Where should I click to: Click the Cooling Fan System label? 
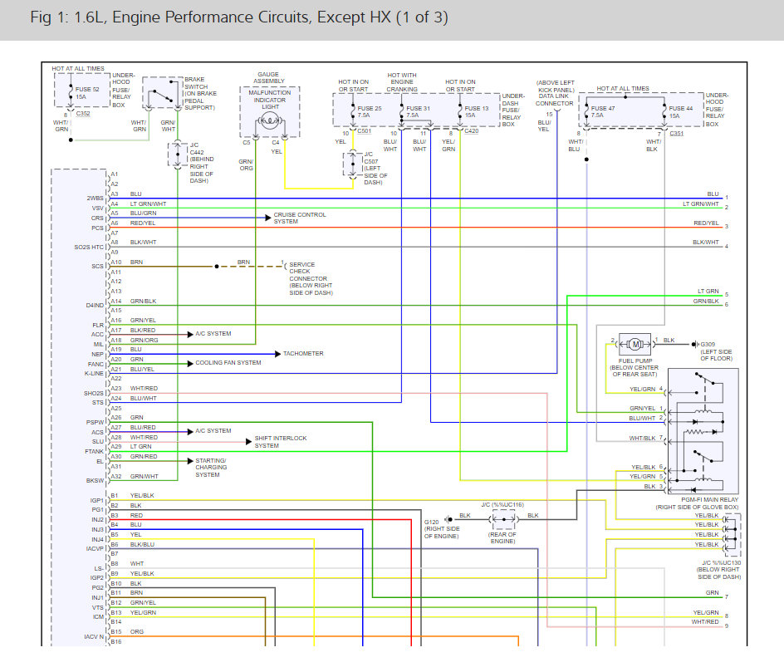[x=228, y=363]
